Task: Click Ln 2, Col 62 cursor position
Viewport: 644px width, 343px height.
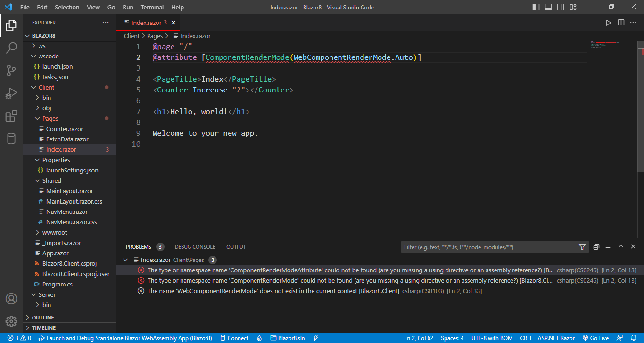Action: click(x=419, y=338)
